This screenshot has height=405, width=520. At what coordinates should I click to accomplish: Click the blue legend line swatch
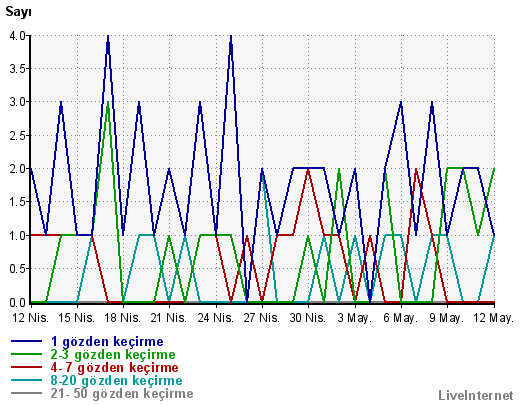[26, 341]
